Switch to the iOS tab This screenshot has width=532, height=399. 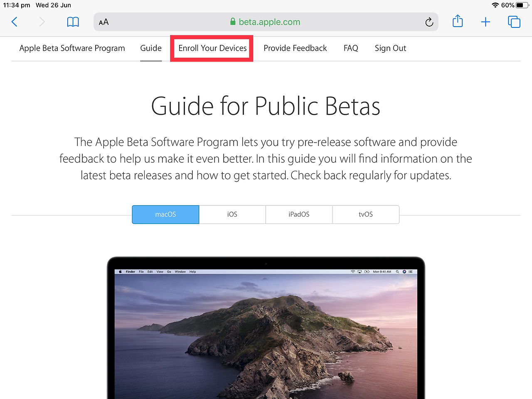coord(232,214)
